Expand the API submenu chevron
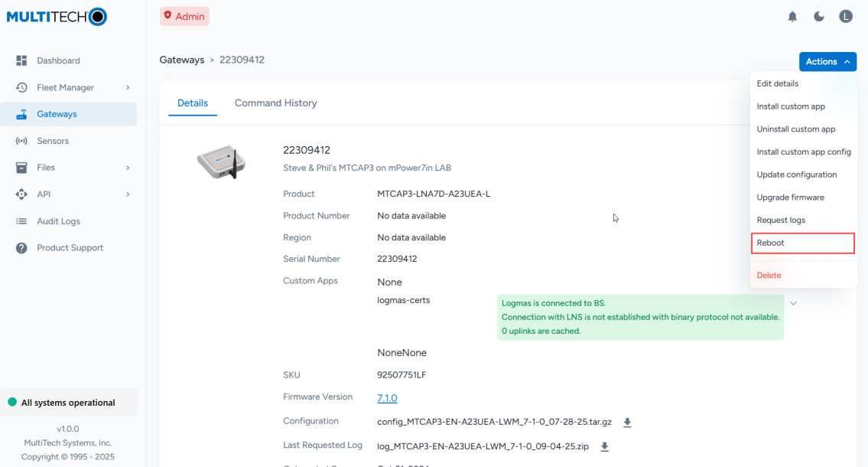The width and height of the screenshot is (868, 467). (128, 194)
